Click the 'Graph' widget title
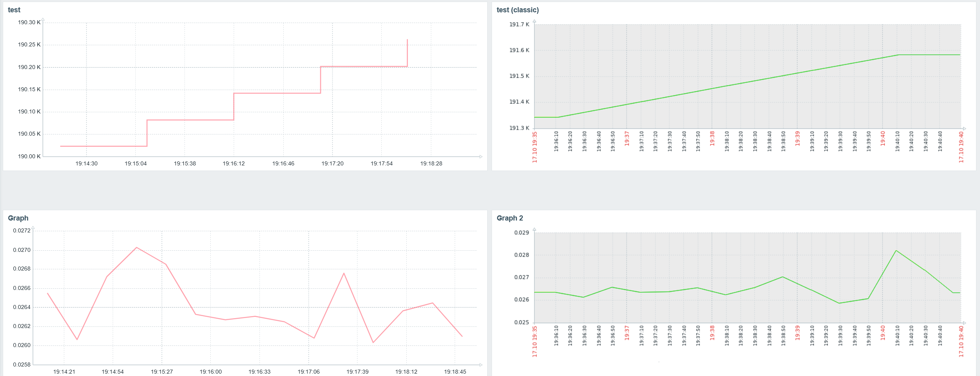The image size is (980, 376). [18, 218]
